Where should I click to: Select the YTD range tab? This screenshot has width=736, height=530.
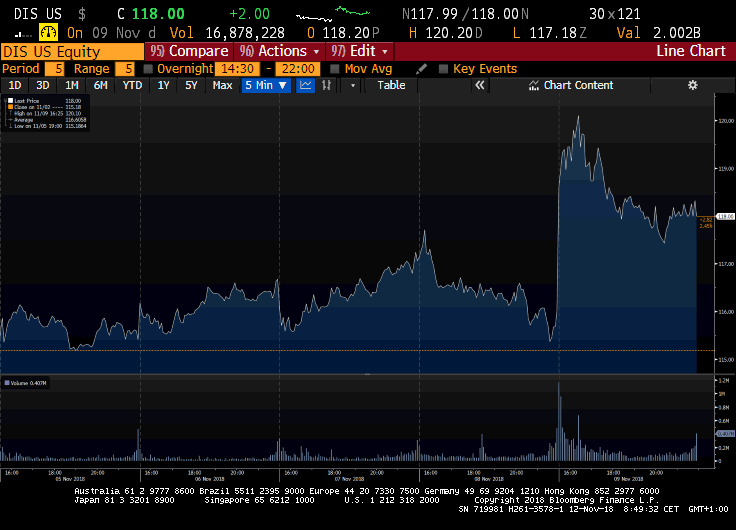click(132, 85)
